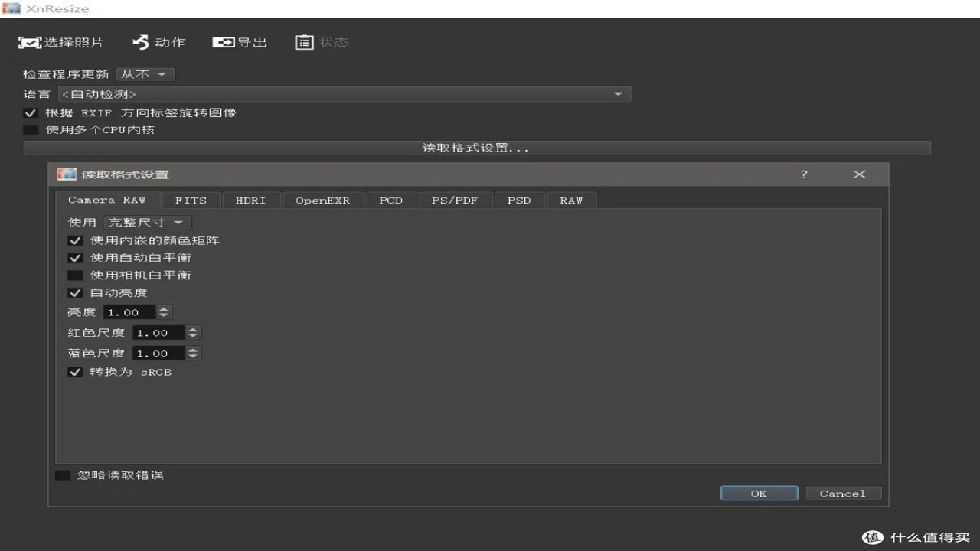Open the 使用 完整尺寸 dropdown
Viewport: 980px width, 551px height.
[147, 223]
